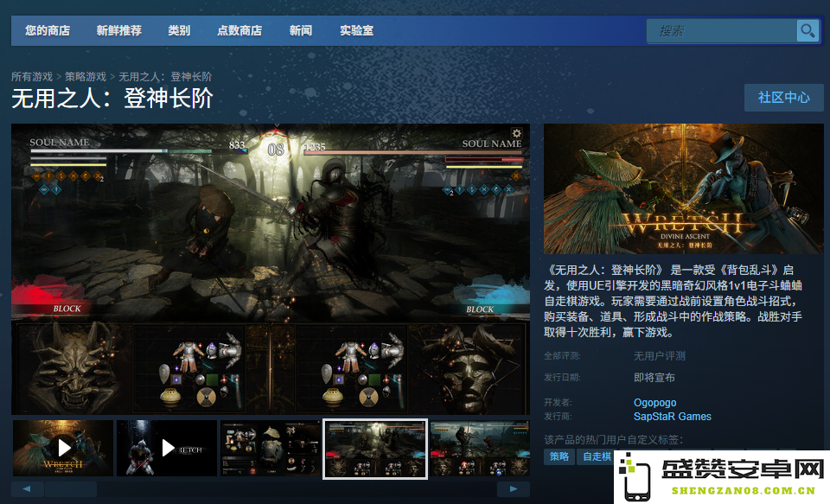Click the main forest duel screenshot
Screen dimensions: 830x504
coord(271,269)
